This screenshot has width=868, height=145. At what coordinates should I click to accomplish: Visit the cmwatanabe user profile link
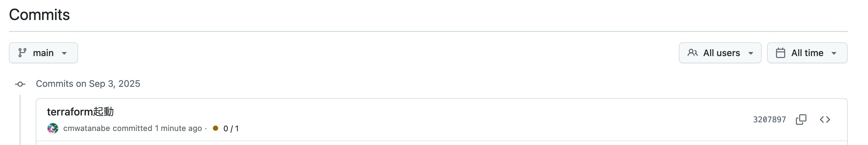[x=87, y=129]
